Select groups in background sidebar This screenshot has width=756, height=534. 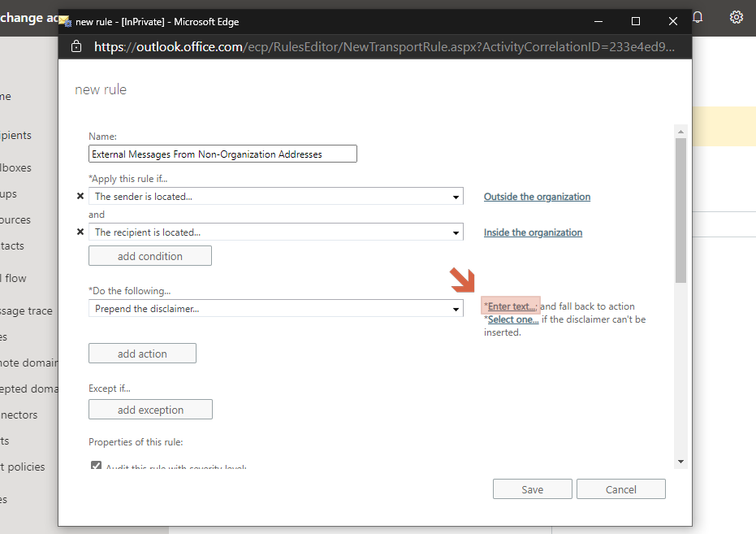click(x=9, y=194)
